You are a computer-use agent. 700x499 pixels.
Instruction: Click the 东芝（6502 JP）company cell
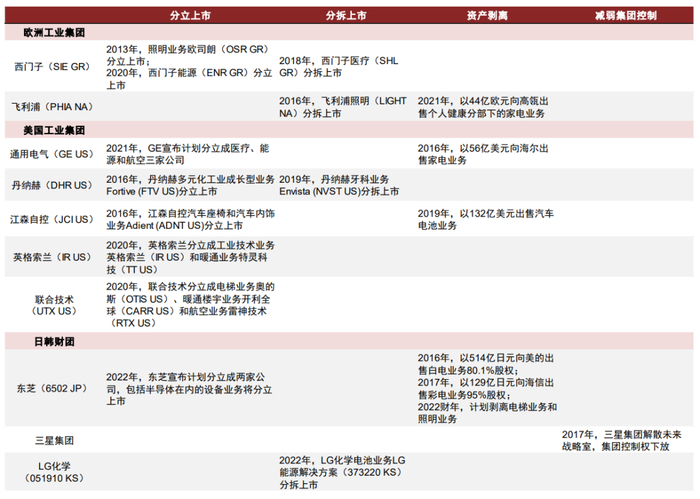pos(52,388)
